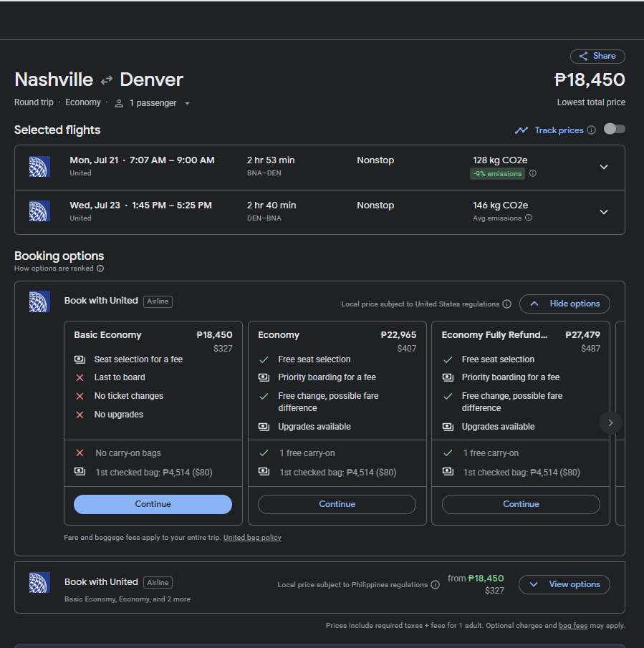The width and height of the screenshot is (644, 648).
Task: Click fee icon beside Economy Upgrades available
Action: point(264,427)
